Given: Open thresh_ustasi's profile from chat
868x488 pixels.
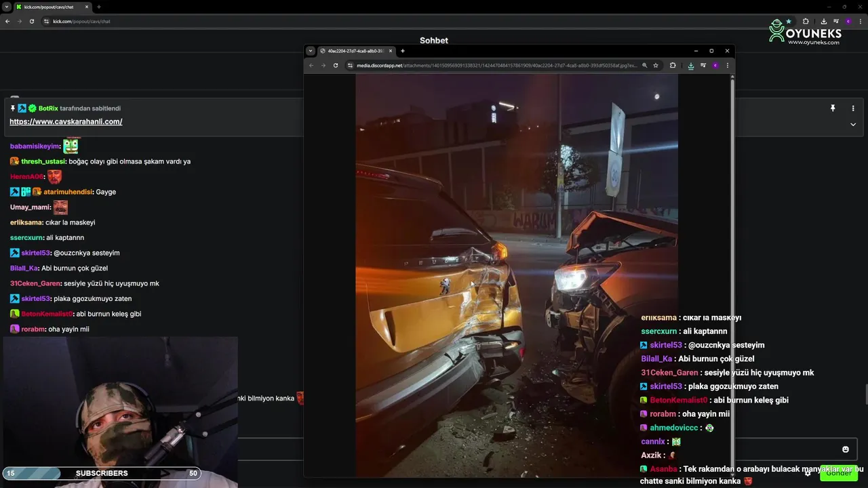Looking at the screenshot, I should [43, 161].
